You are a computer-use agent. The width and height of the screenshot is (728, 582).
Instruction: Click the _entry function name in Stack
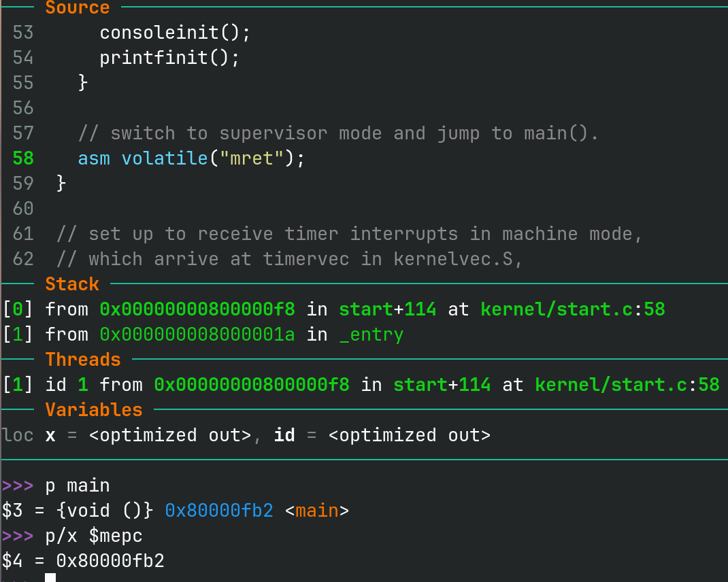tap(371, 335)
